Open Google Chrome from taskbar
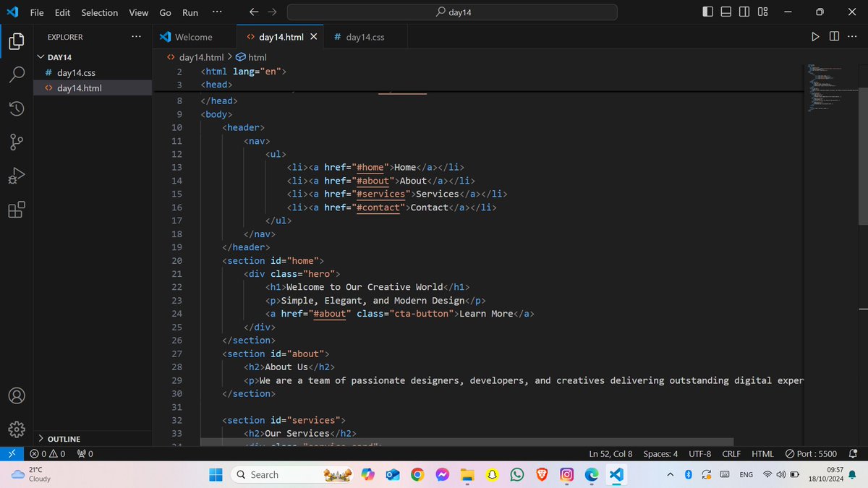Image resolution: width=868 pixels, height=488 pixels. [x=417, y=474]
